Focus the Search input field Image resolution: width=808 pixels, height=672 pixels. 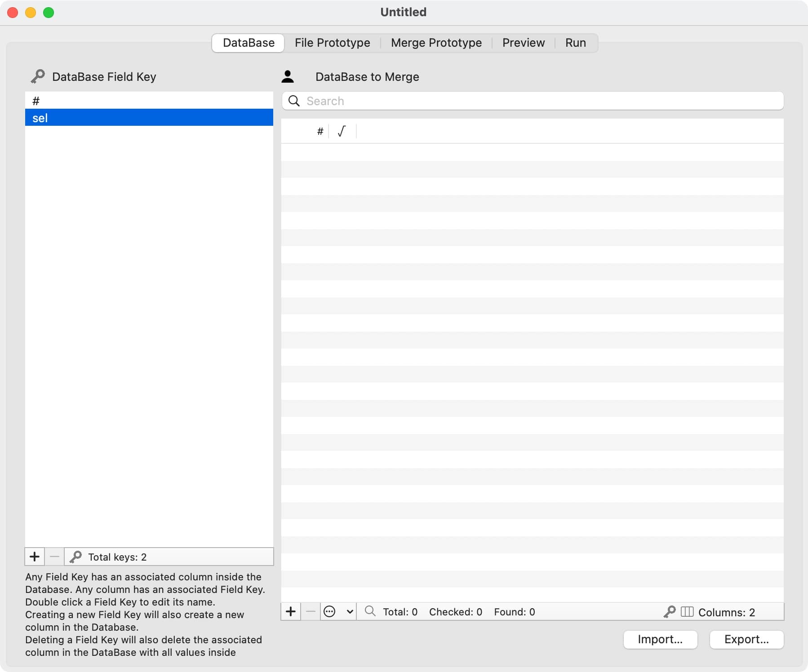(533, 101)
